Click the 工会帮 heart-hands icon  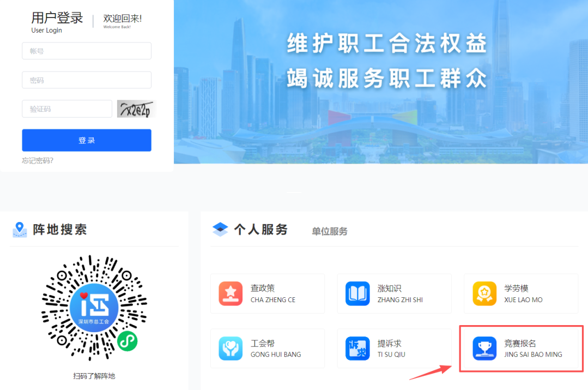(231, 349)
